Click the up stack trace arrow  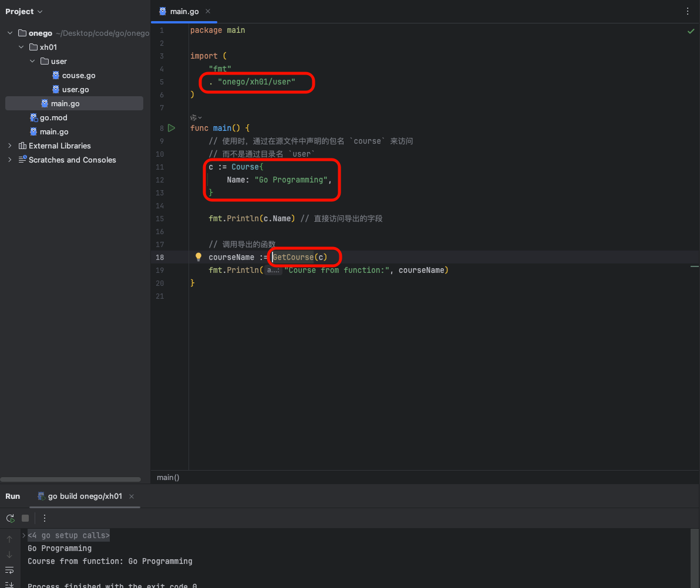[x=9, y=539]
